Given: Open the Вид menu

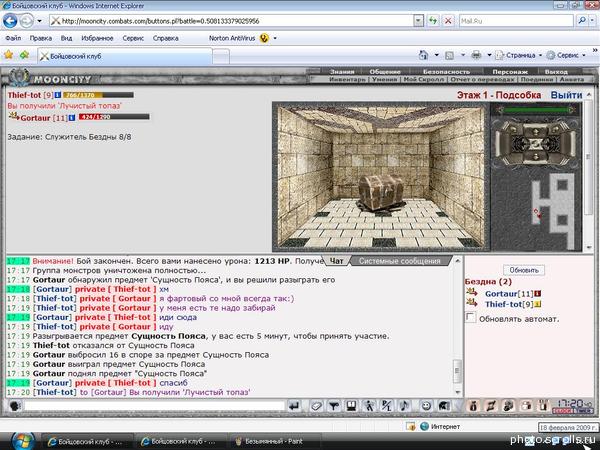Looking at the screenshot, I should click(66, 38).
